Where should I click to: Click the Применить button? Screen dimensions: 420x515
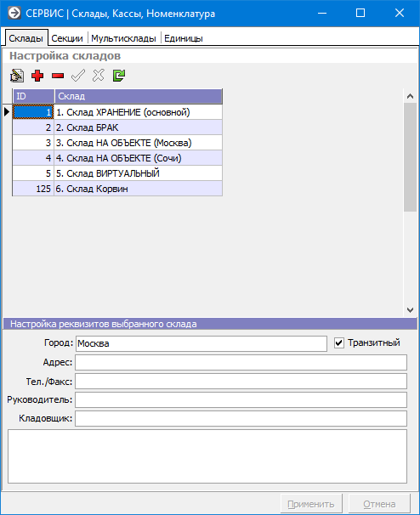[x=311, y=504]
